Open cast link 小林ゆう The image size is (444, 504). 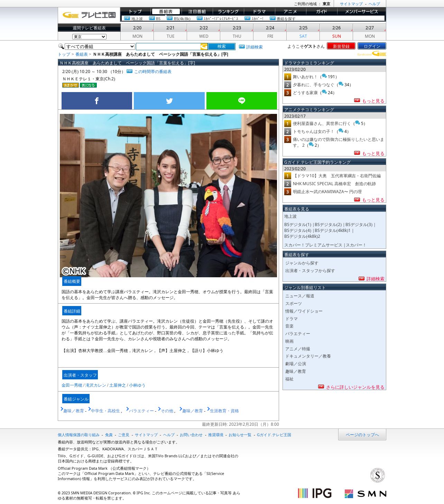[137, 385]
